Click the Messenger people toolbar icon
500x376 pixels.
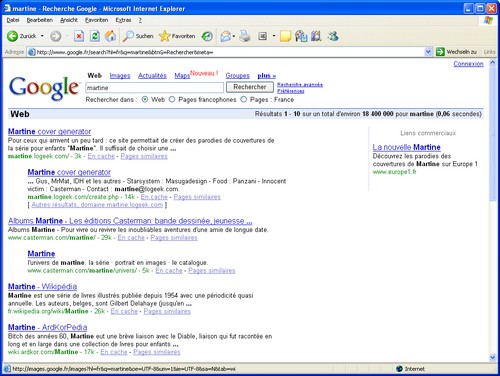[x=333, y=36]
